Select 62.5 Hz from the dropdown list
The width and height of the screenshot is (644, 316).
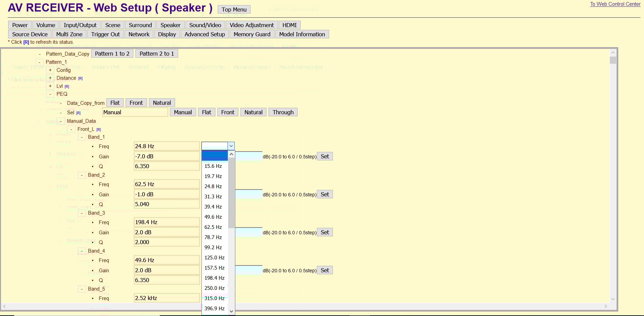[213, 227]
